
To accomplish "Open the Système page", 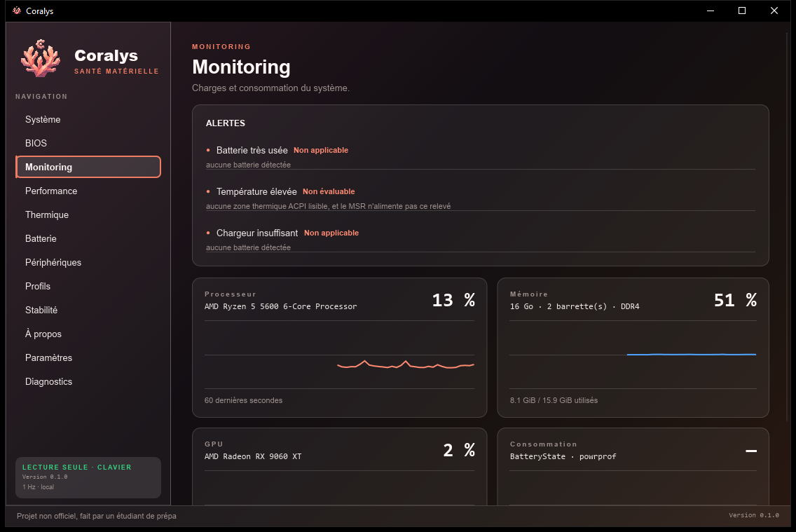I will coord(88,119).
